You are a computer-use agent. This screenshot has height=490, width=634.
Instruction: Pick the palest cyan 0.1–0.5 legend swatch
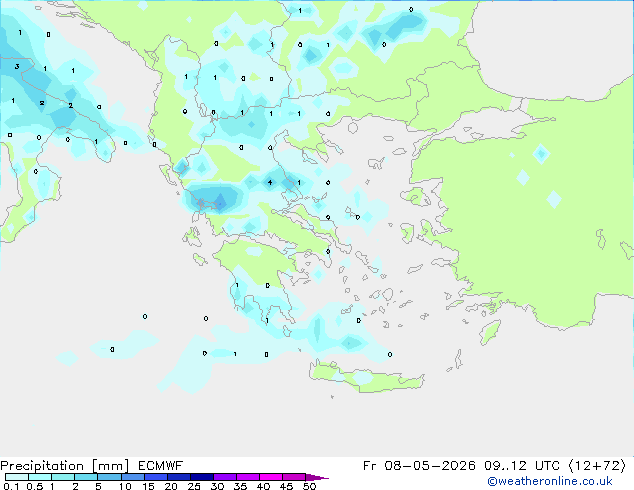[17, 477]
